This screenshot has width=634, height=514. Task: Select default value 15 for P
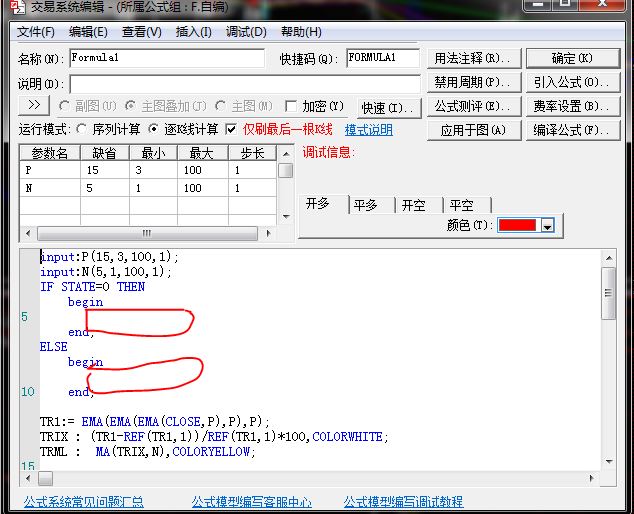(x=105, y=170)
